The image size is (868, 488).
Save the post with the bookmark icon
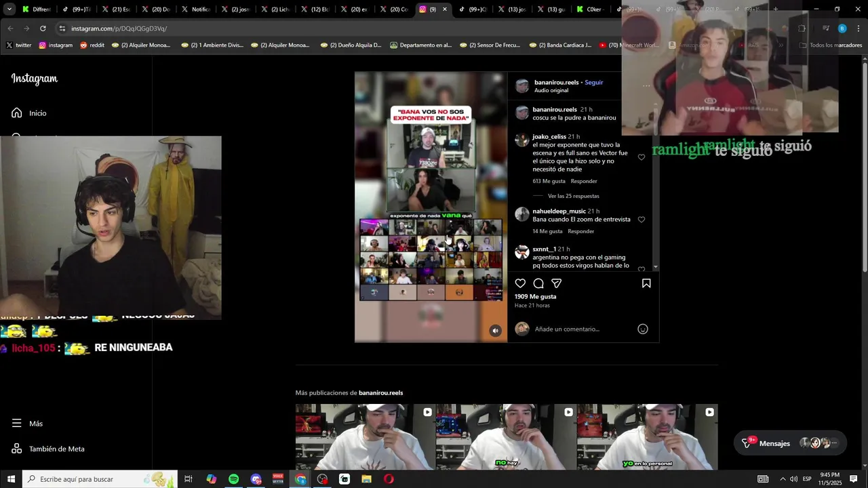click(646, 283)
